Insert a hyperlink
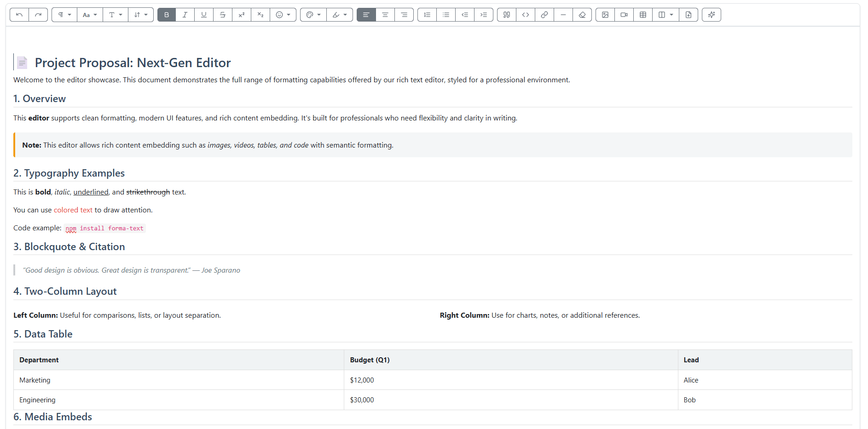This screenshot has width=868, height=429. (544, 15)
